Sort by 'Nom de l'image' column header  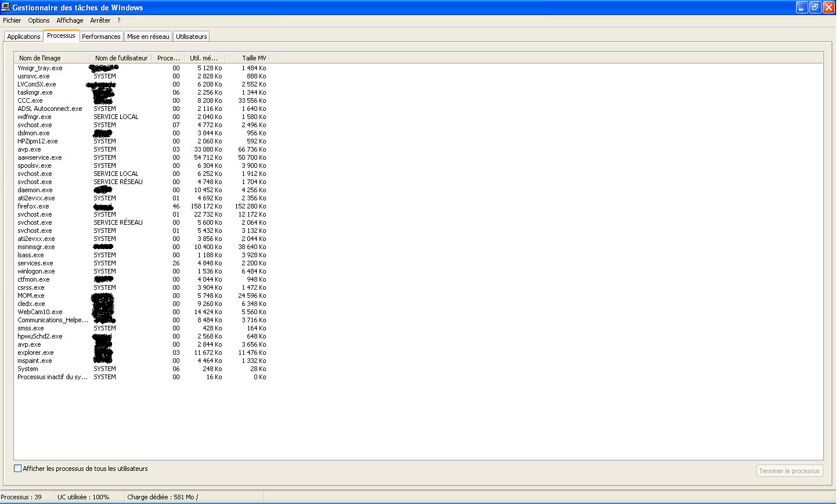click(52, 58)
